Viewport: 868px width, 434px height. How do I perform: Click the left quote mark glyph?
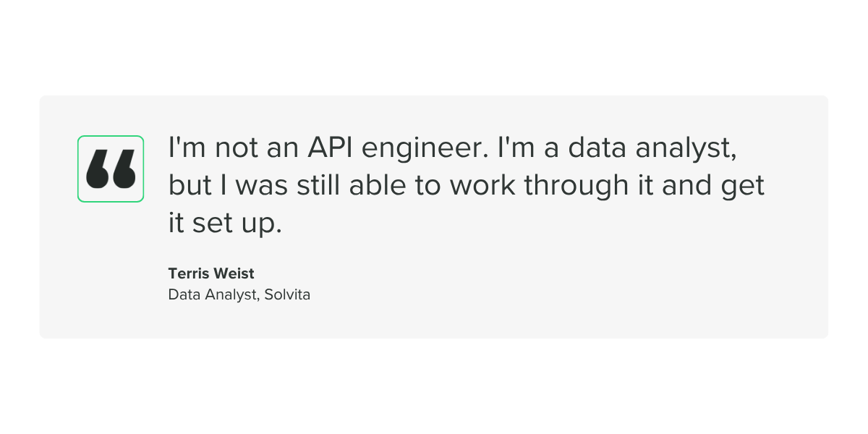coord(98,170)
